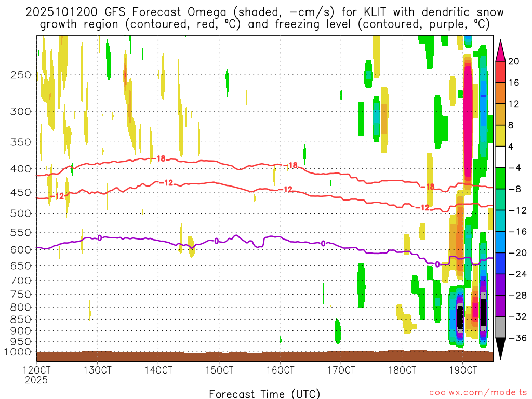Click the -12 contour label near 16OCT
This screenshot has height=399, width=532.
[286, 190]
